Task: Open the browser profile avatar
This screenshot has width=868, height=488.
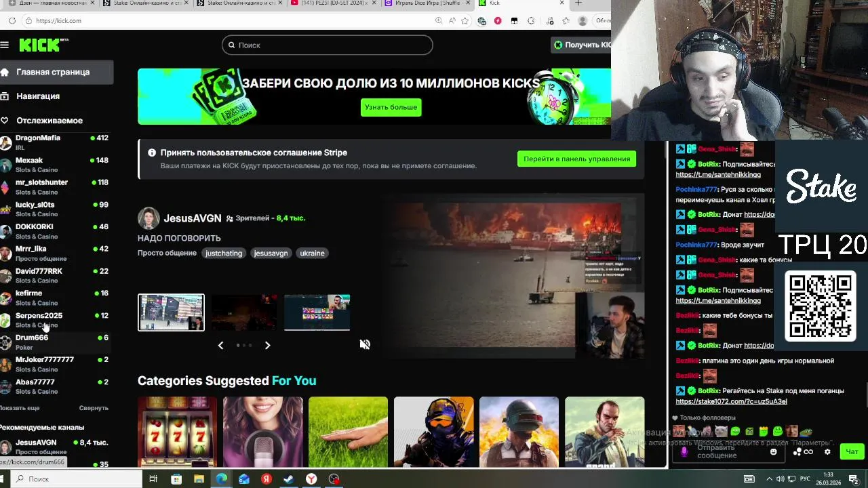Action: [583, 21]
